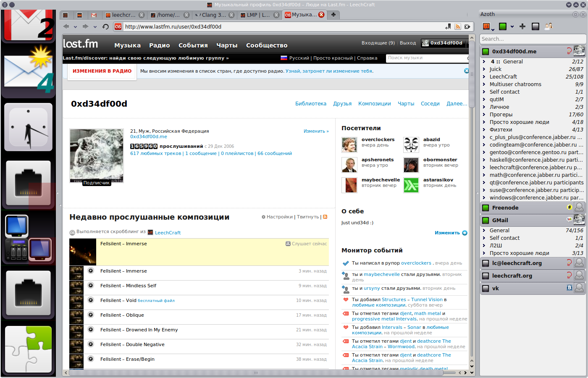This screenshot has width=588, height=378.
Task: Click the Входящие (9) inbox link
Action: (x=378, y=43)
